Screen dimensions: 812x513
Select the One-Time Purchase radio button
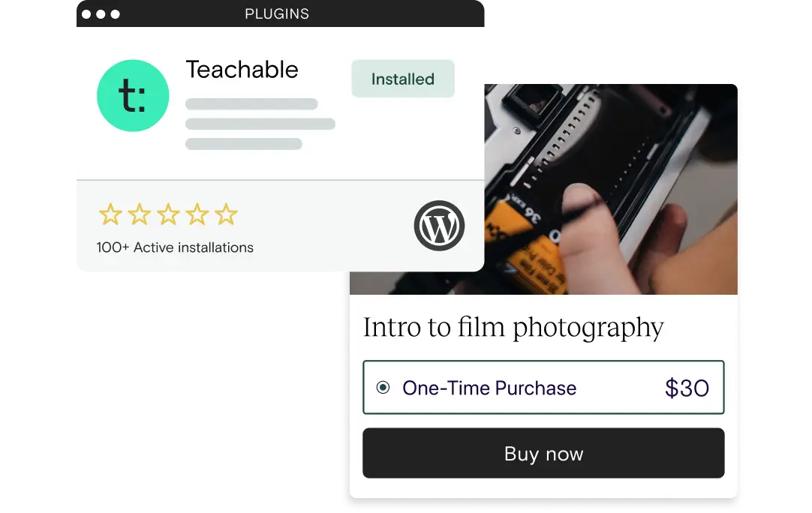[383, 387]
